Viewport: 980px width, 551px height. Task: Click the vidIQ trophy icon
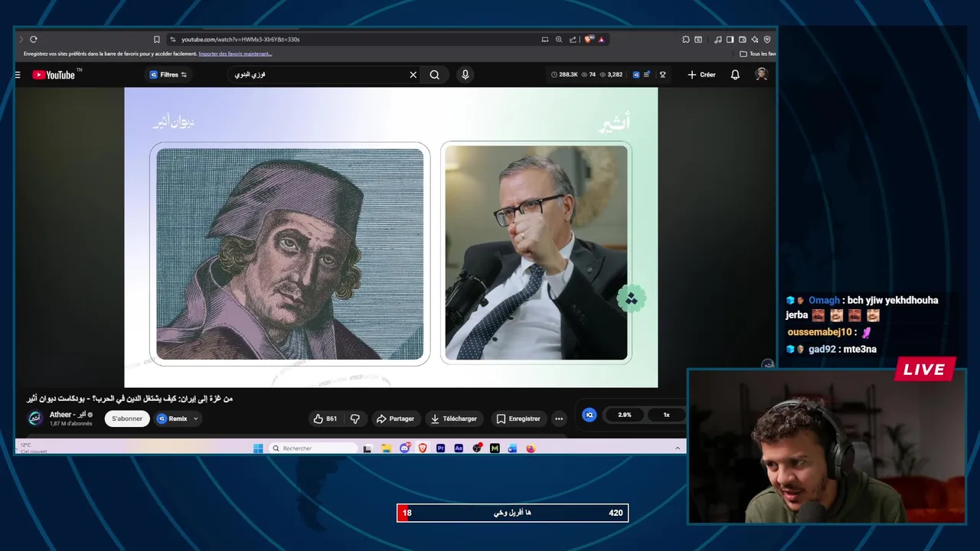663,75
